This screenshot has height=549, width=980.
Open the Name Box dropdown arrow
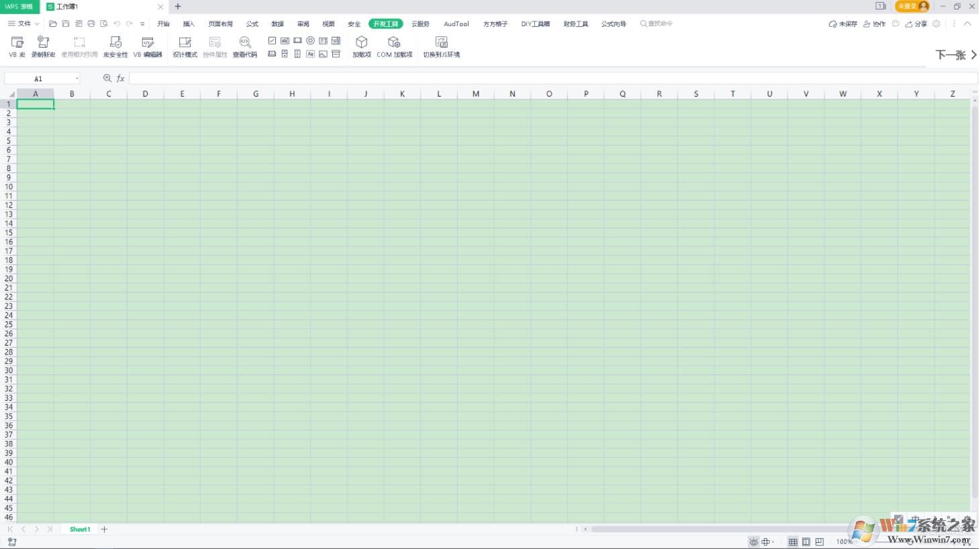point(77,79)
